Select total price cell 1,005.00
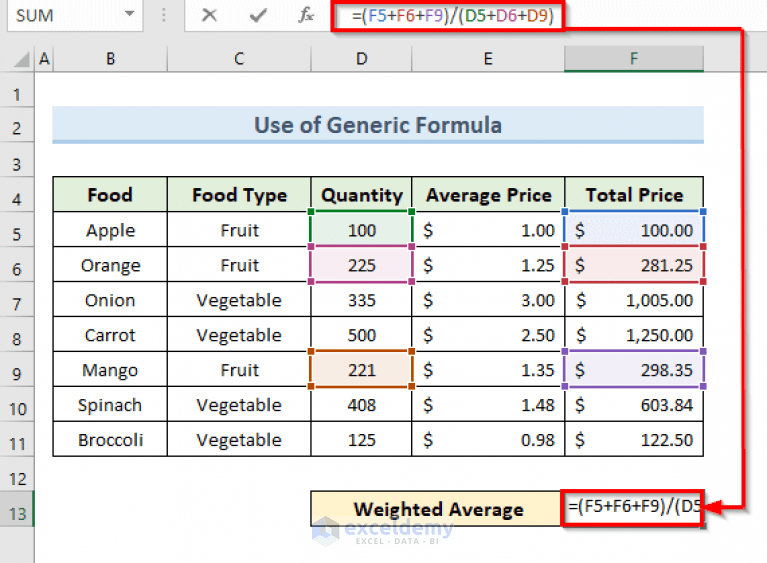 click(x=634, y=299)
